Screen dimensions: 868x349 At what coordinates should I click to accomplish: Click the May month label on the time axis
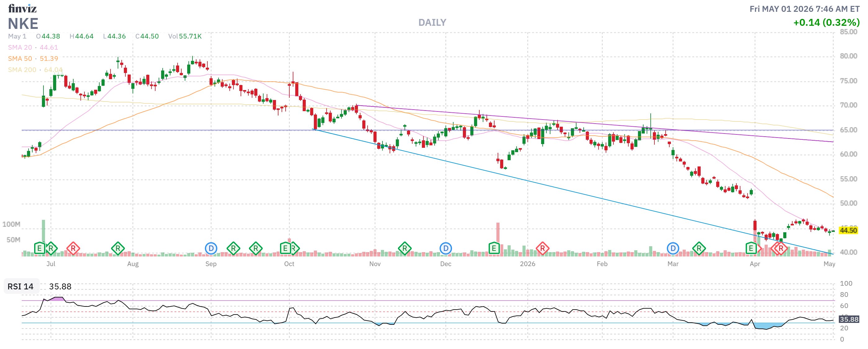pyautogui.click(x=829, y=264)
